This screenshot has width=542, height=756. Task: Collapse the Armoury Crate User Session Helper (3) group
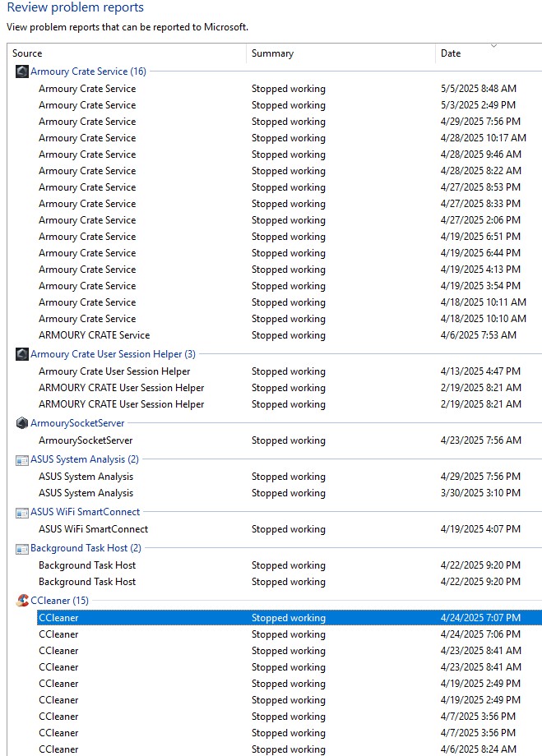coord(113,354)
